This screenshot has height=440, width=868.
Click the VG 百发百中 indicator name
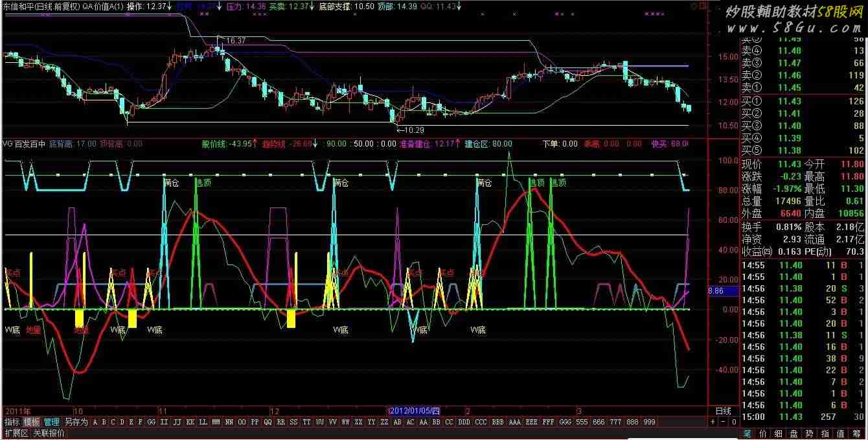coord(24,143)
